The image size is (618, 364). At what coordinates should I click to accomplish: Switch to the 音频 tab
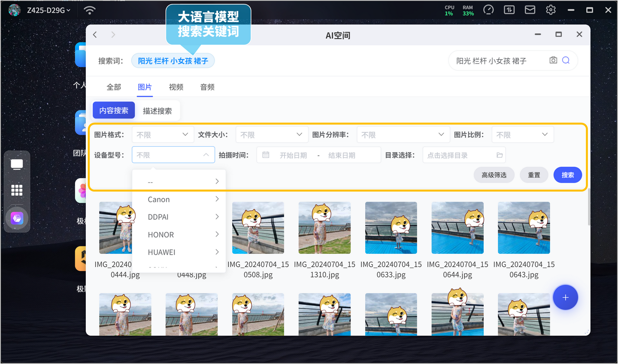pos(207,87)
